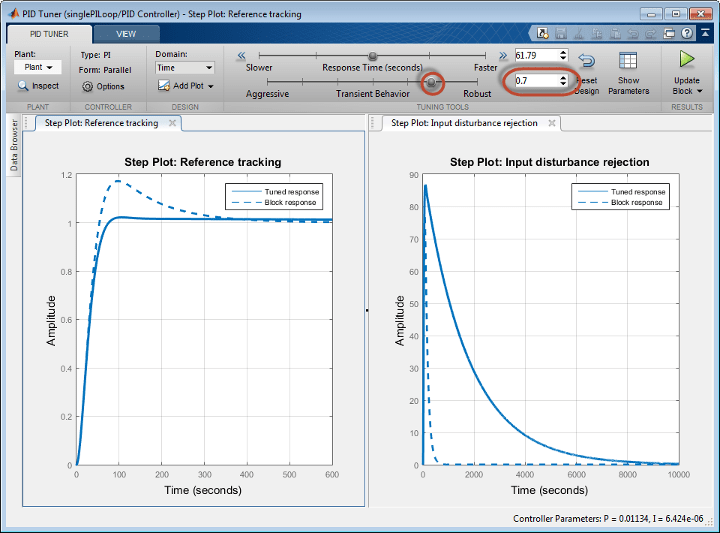Screen dimensions: 720x533
Task: Open the Plant selection dropdown
Action: coord(38,67)
